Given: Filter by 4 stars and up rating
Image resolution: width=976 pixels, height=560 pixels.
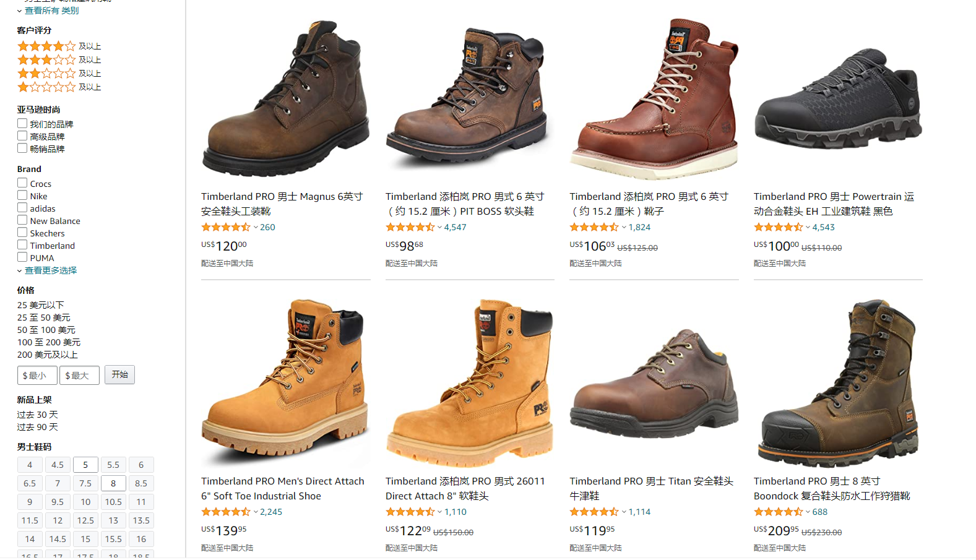Looking at the screenshot, I should 59,46.
